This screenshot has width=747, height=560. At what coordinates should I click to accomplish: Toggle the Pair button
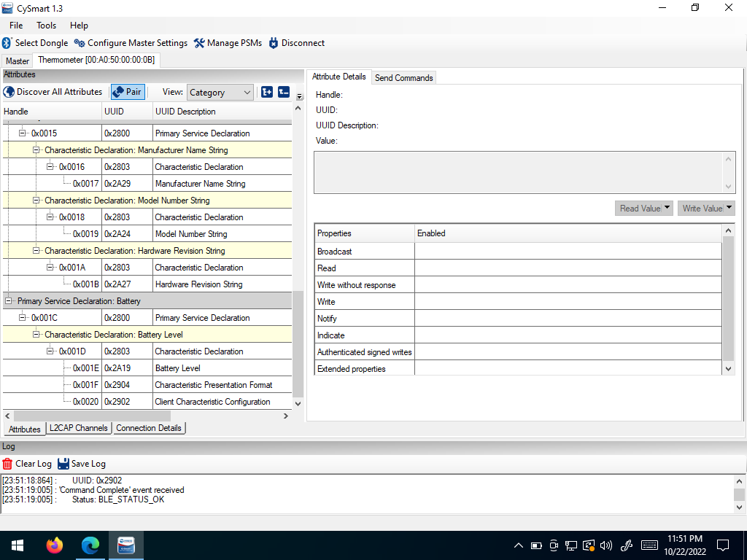[x=127, y=92]
